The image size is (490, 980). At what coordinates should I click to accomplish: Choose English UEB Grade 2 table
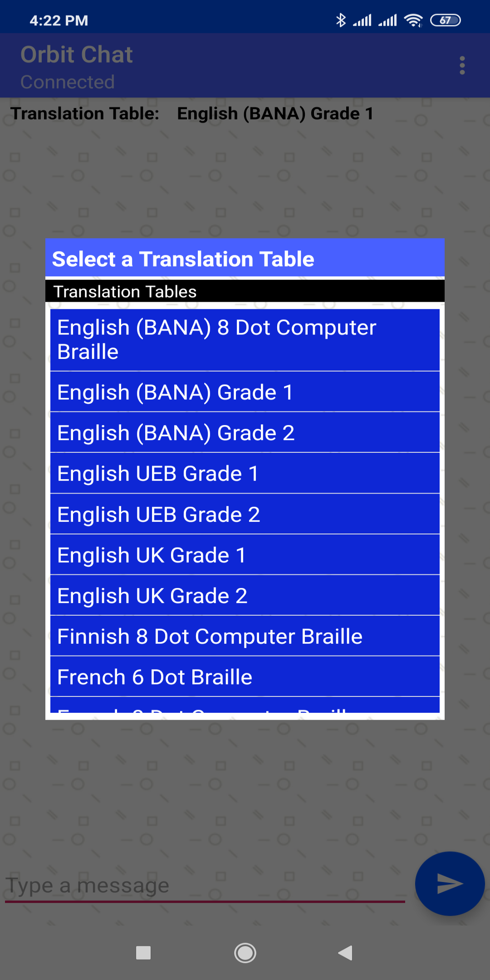pyautogui.click(x=245, y=514)
